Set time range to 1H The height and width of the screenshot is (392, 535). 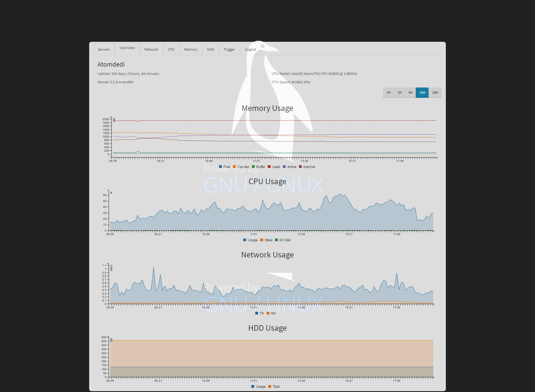[388, 92]
